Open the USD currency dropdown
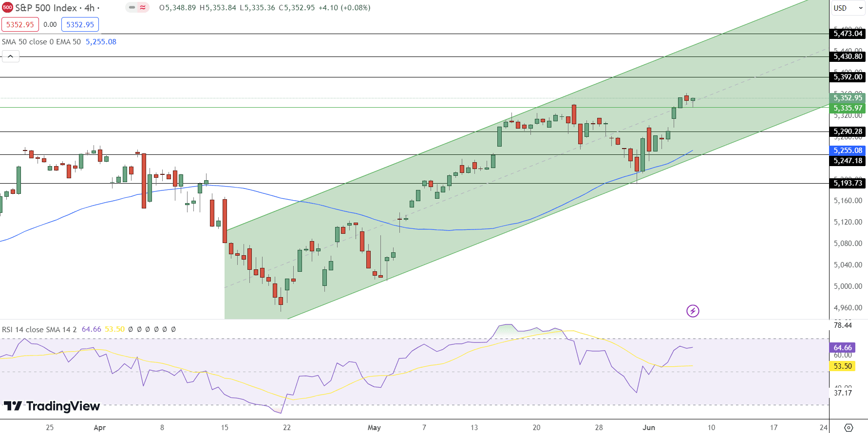 [848, 8]
